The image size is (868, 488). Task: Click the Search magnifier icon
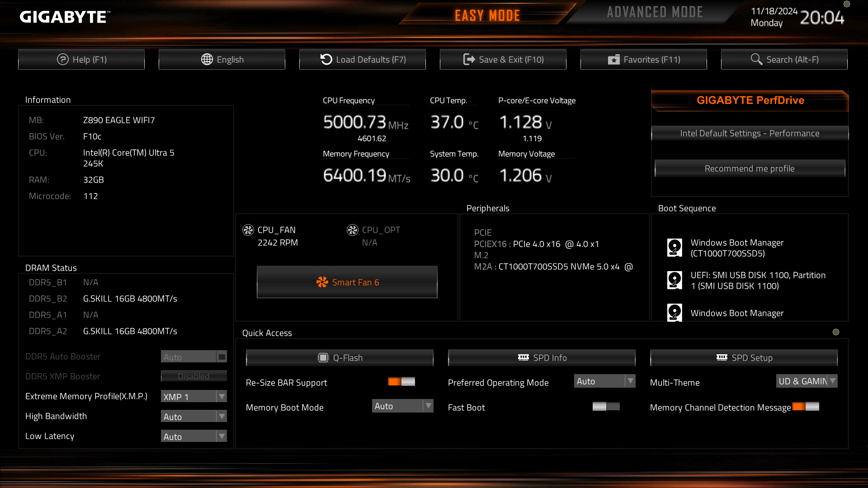(x=756, y=59)
